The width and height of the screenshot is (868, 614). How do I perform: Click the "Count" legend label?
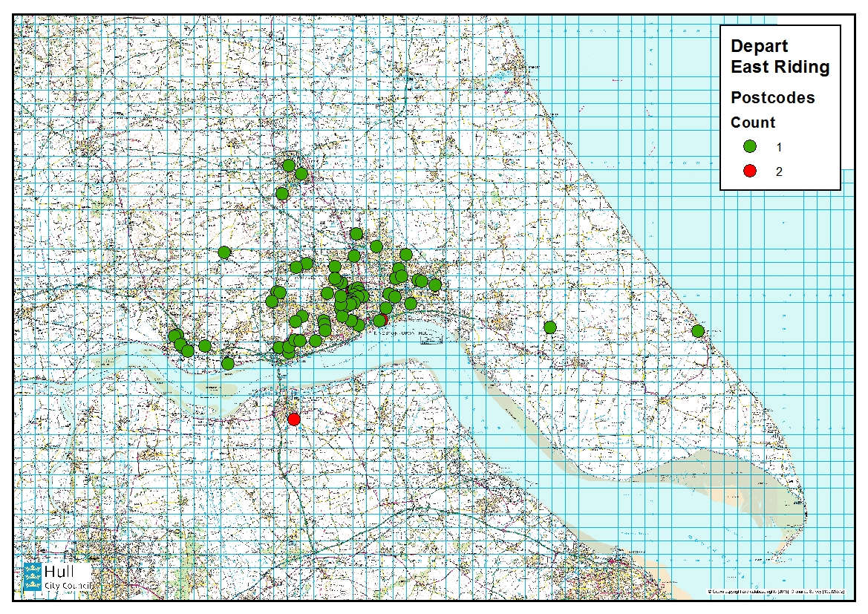tap(753, 123)
